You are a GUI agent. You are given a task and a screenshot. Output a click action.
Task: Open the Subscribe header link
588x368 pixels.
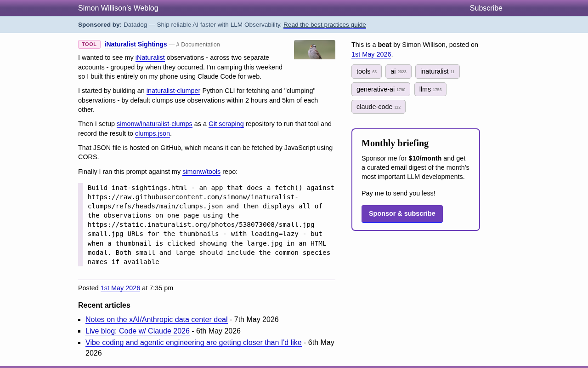point(486,8)
